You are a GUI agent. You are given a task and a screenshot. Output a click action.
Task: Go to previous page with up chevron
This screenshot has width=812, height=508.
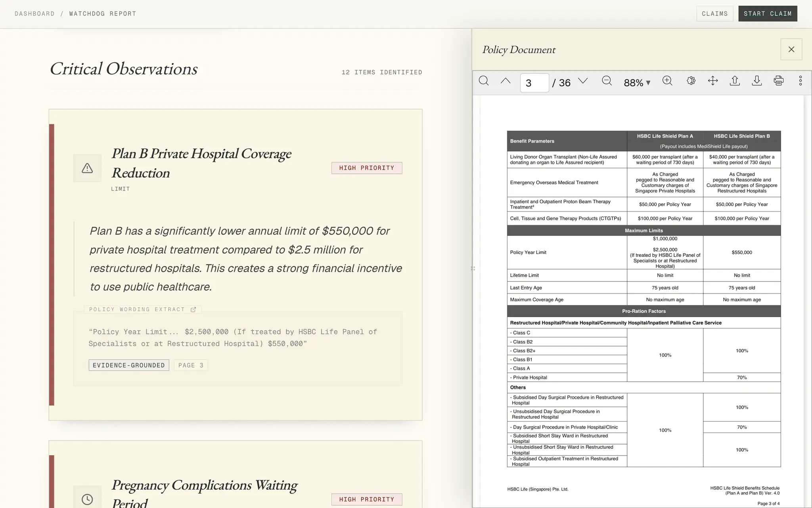click(506, 81)
